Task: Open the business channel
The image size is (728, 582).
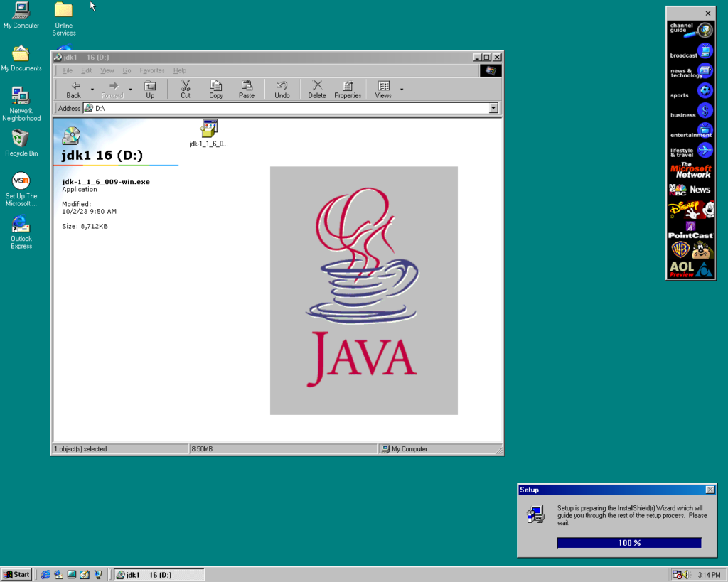Action: [691, 110]
